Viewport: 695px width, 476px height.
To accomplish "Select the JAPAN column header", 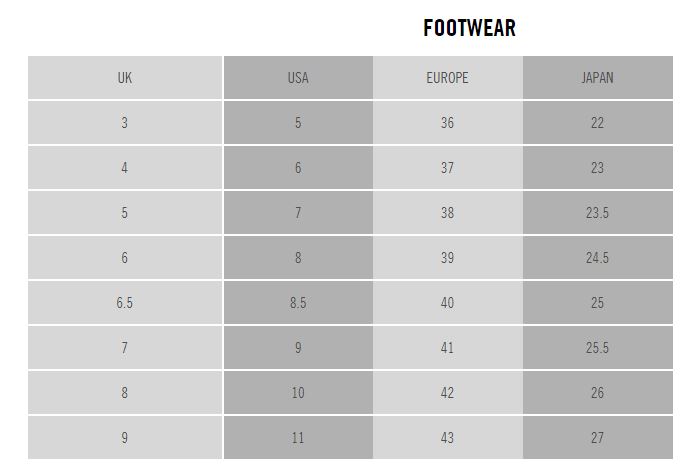I will pos(597,78).
